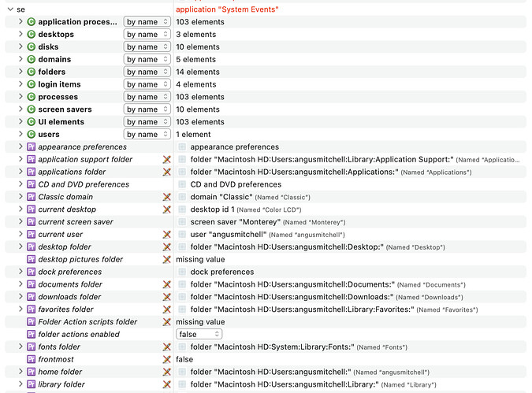Open 'by name' popup for folders

point(147,72)
